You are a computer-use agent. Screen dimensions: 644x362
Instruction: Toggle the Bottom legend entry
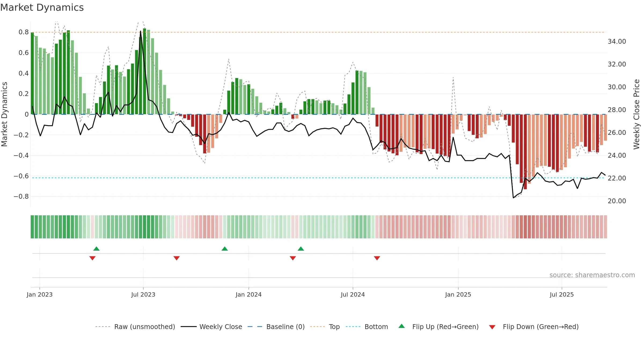[x=367, y=327]
